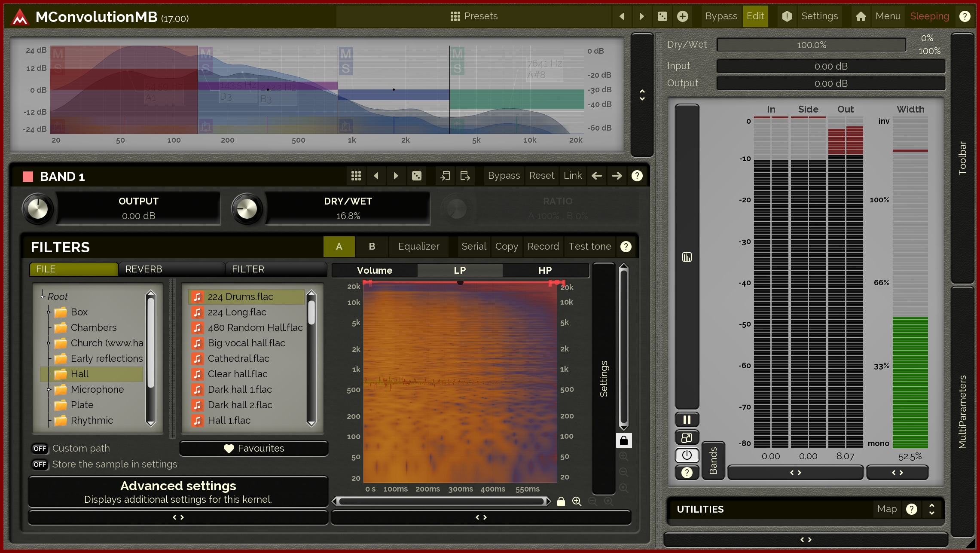Select Cathedral.flac in file list
Viewport: 980px width, 553px height.
238,359
